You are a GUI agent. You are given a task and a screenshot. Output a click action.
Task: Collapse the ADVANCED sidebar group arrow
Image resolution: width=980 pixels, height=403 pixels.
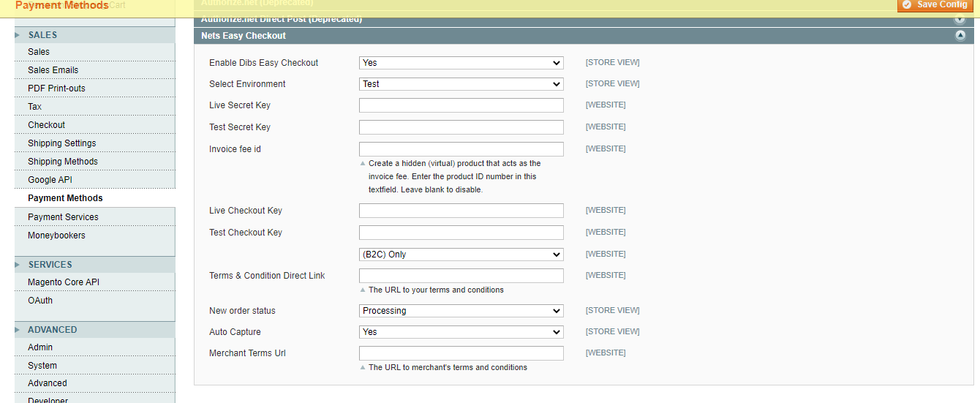click(18, 329)
